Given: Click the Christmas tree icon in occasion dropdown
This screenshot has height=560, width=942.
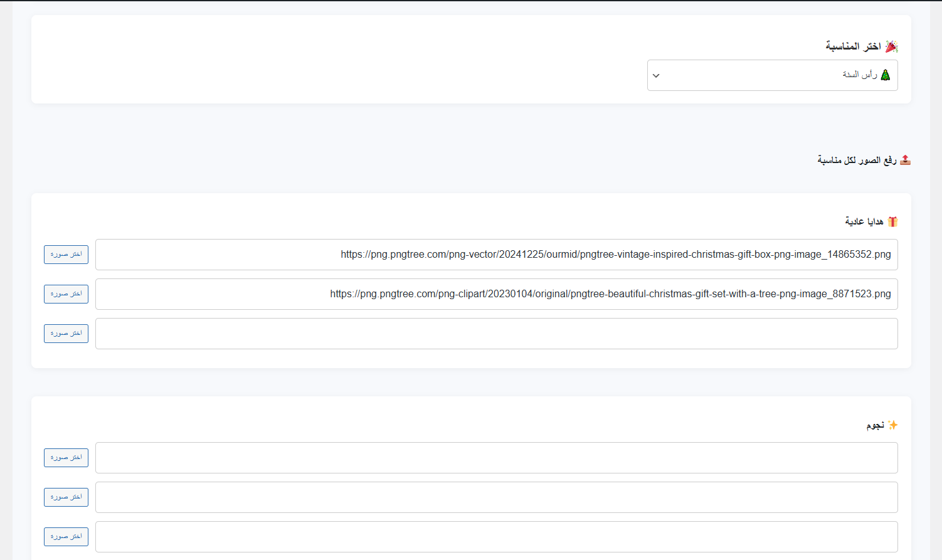Looking at the screenshot, I should [885, 75].
